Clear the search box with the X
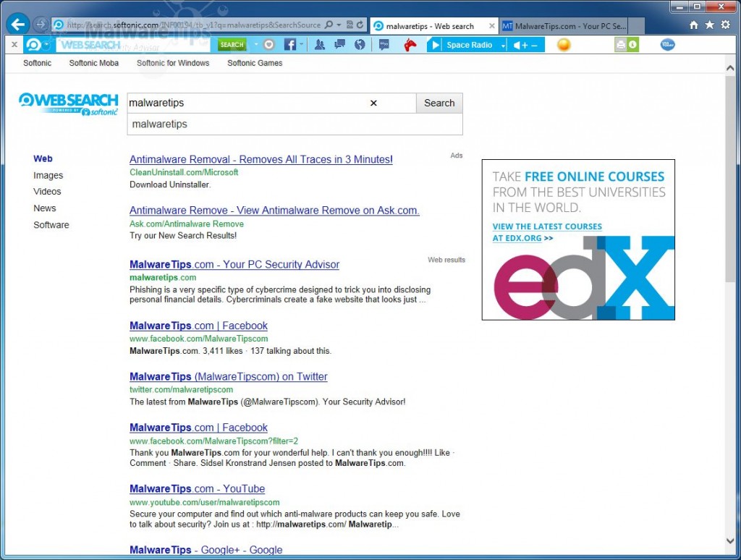This screenshot has width=741, height=560. pyautogui.click(x=373, y=103)
